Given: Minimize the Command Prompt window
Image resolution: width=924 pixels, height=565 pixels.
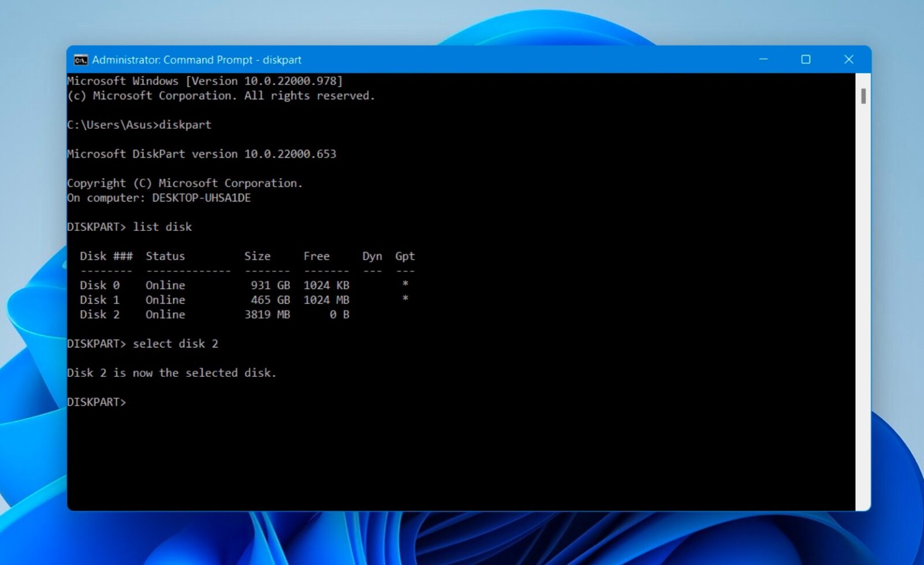Looking at the screenshot, I should tap(763, 59).
